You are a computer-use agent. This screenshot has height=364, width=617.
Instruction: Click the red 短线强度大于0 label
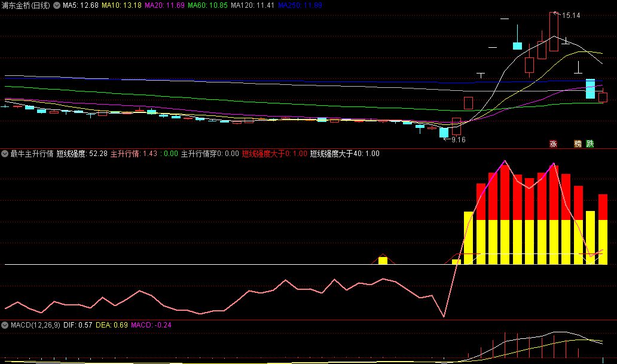(x=274, y=154)
